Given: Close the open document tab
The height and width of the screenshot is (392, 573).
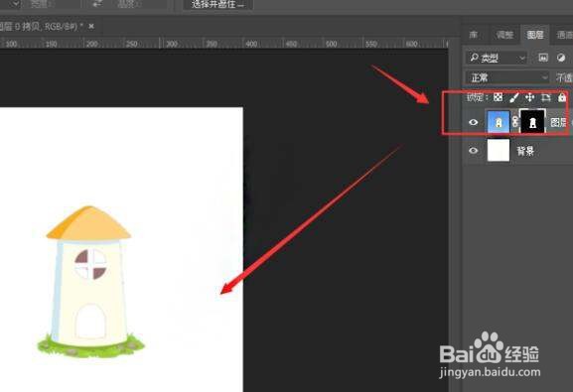Looking at the screenshot, I should click(91, 27).
